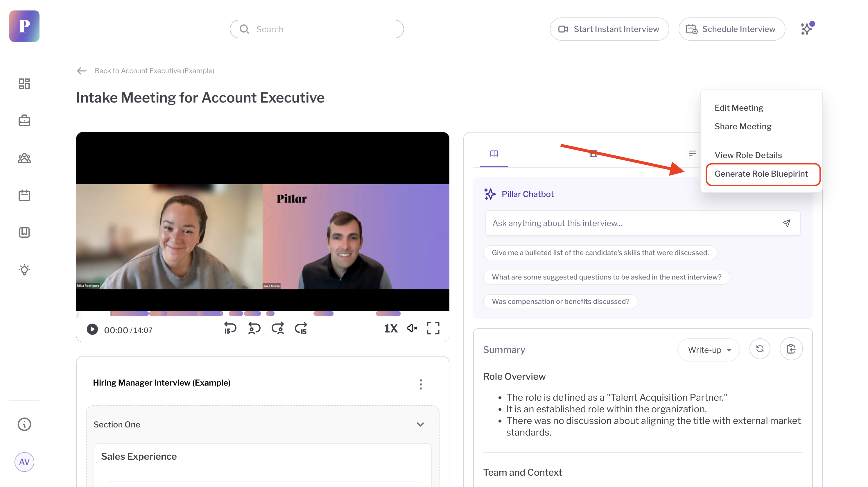Open the candidates people icon

tap(24, 158)
